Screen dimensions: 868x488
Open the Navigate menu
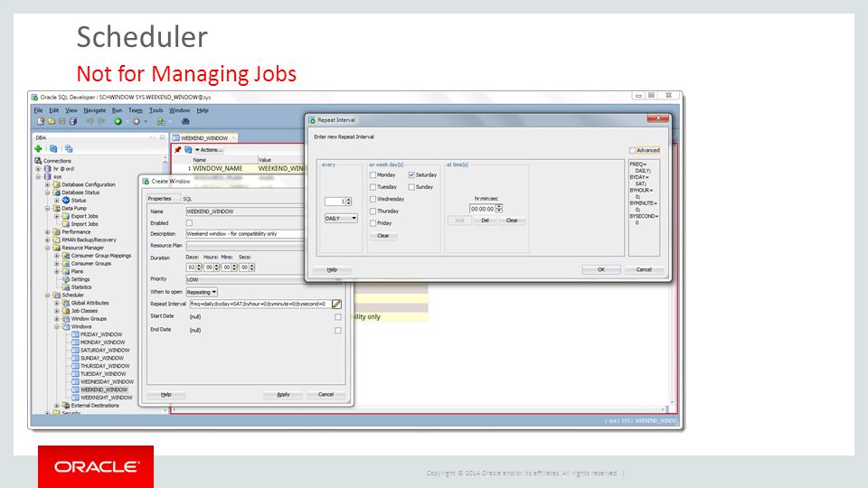pyautogui.click(x=95, y=110)
